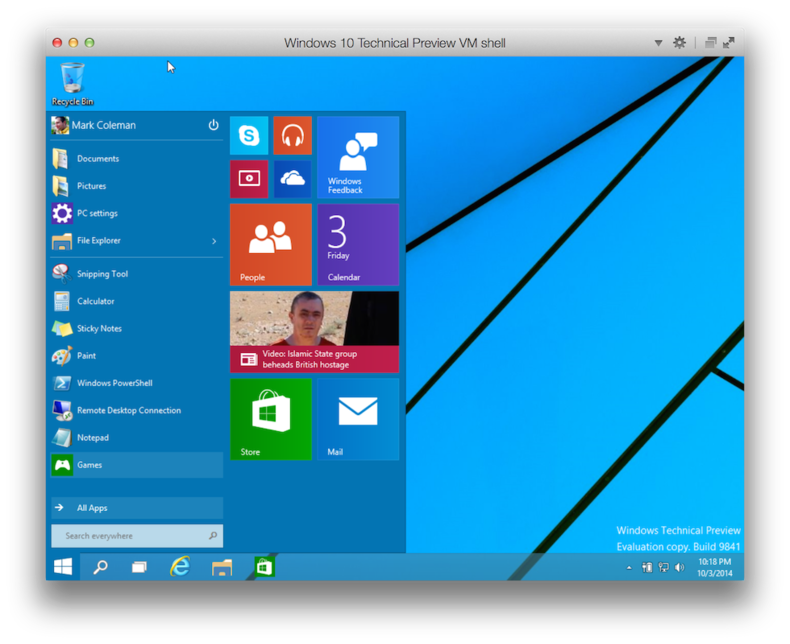Click the taskbar Search icon
The width and height of the screenshot is (790, 644).
coord(100,567)
